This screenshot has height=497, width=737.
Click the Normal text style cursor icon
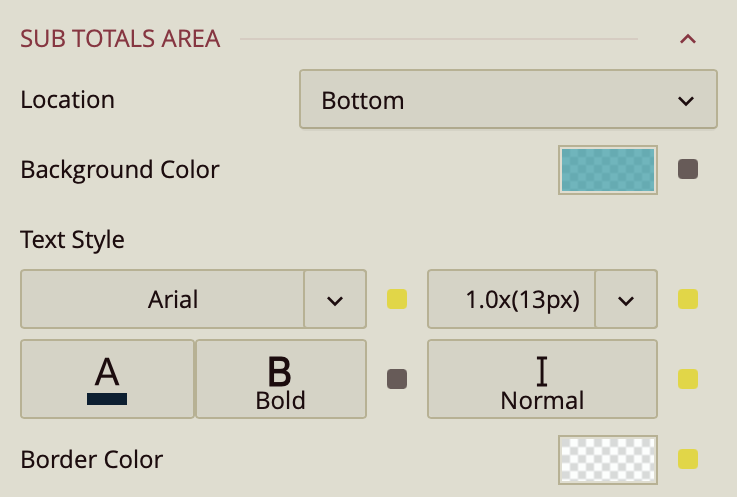542,372
